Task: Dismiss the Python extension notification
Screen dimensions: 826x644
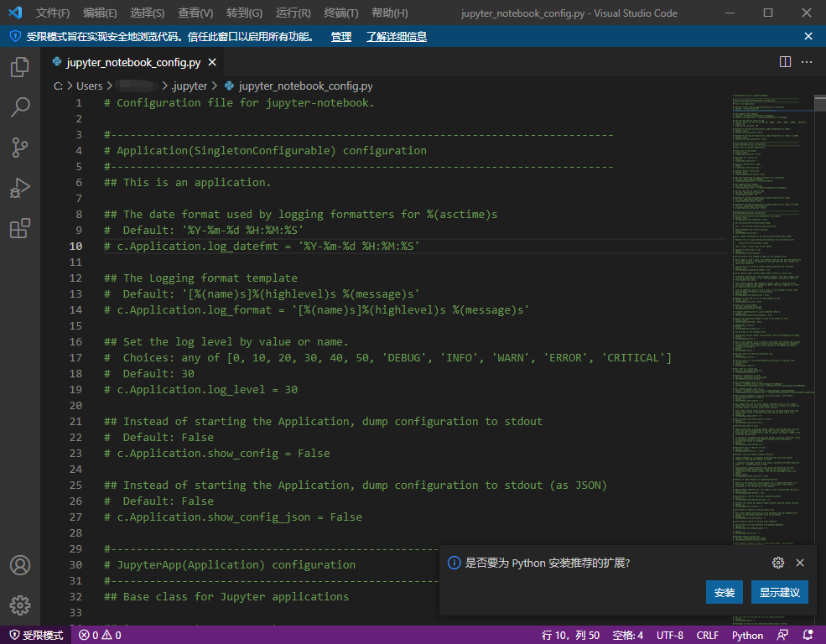Action: pyautogui.click(x=800, y=563)
